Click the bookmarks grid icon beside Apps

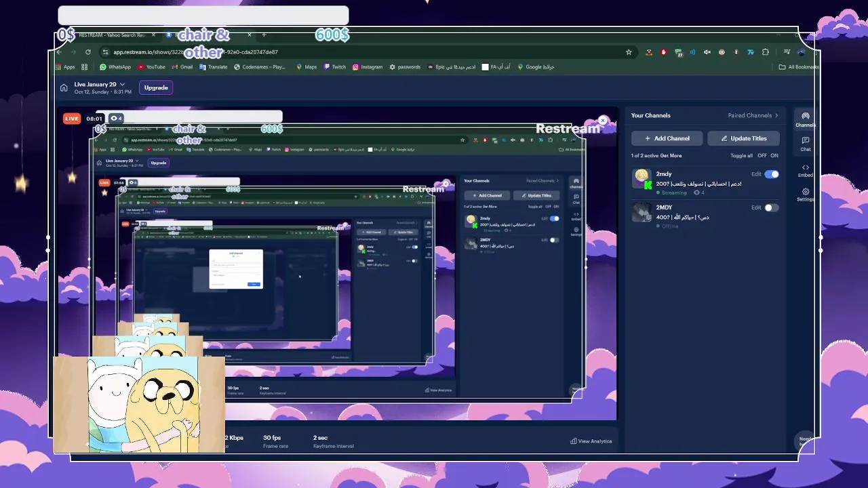point(85,67)
